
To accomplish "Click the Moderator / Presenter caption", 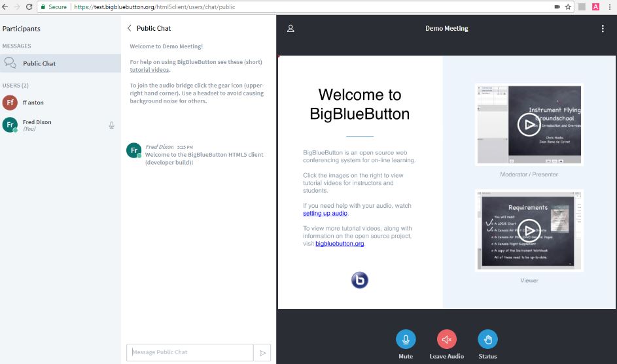I will tap(529, 174).
